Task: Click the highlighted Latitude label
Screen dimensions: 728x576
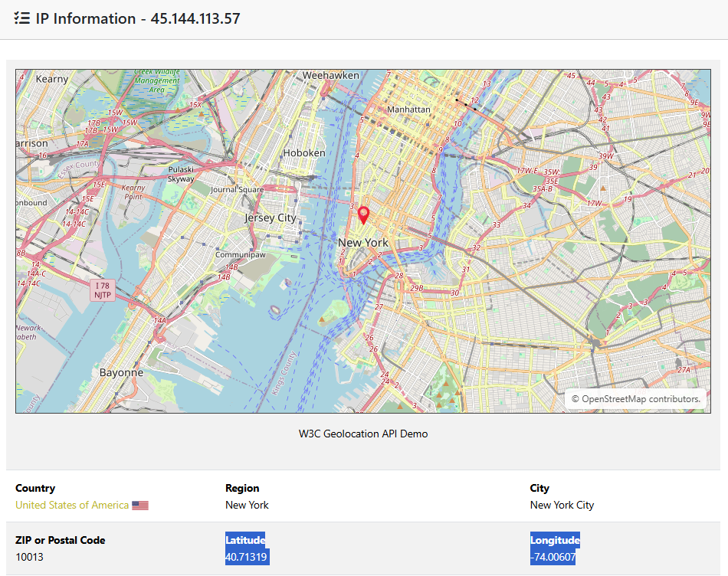Action: point(245,540)
